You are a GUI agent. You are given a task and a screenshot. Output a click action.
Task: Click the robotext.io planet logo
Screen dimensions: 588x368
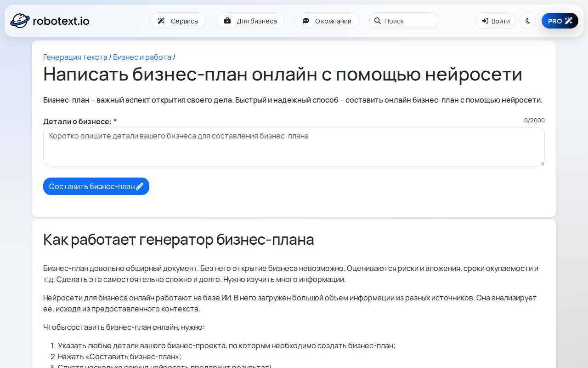pyautogui.click(x=20, y=21)
